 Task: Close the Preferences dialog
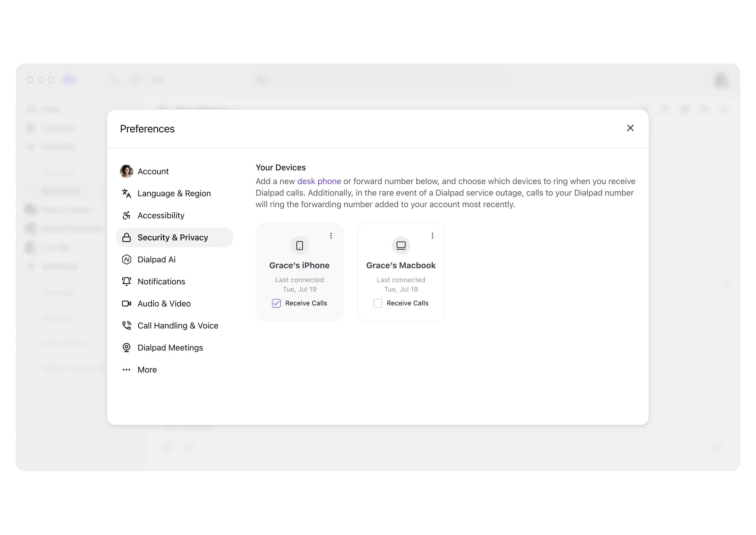point(630,127)
